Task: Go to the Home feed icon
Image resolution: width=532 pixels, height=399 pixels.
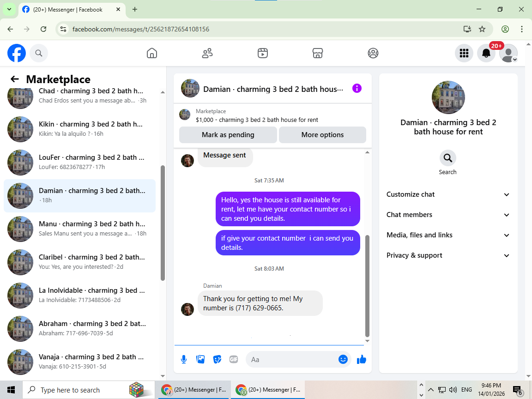Action: 151,53
